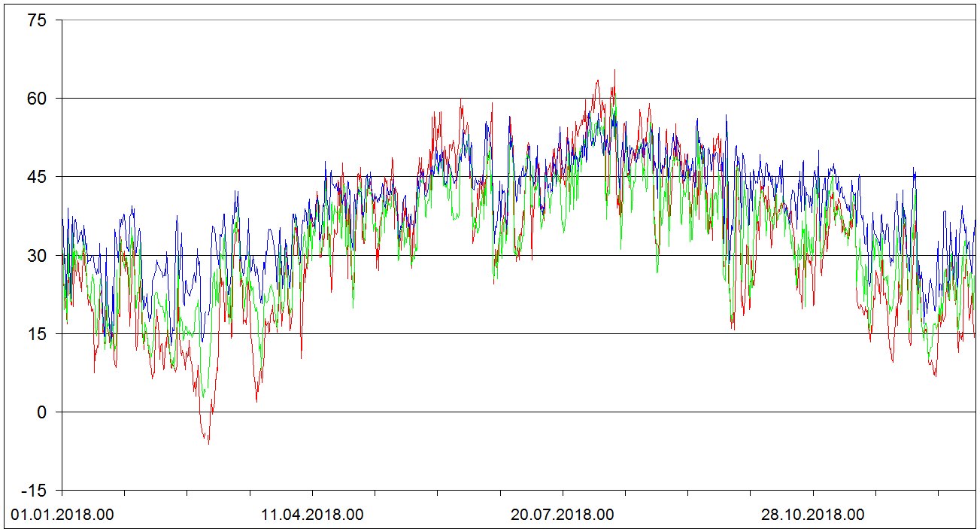Screen dimensions: 980x532
Task: Click the 11.04.2018.00 date label
Action: pos(312,515)
